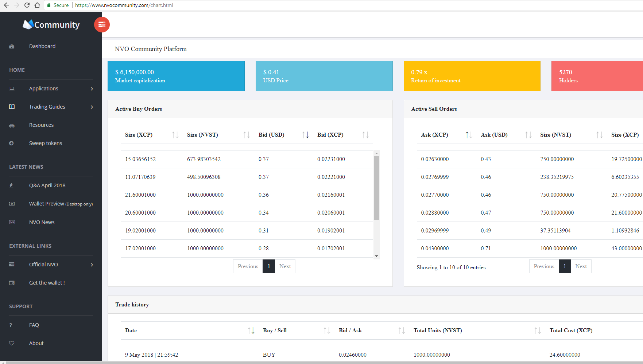The width and height of the screenshot is (643, 364).
Task: Click Next in Active Buy Orders pagination
Action: pyautogui.click(x=285, y=266)
